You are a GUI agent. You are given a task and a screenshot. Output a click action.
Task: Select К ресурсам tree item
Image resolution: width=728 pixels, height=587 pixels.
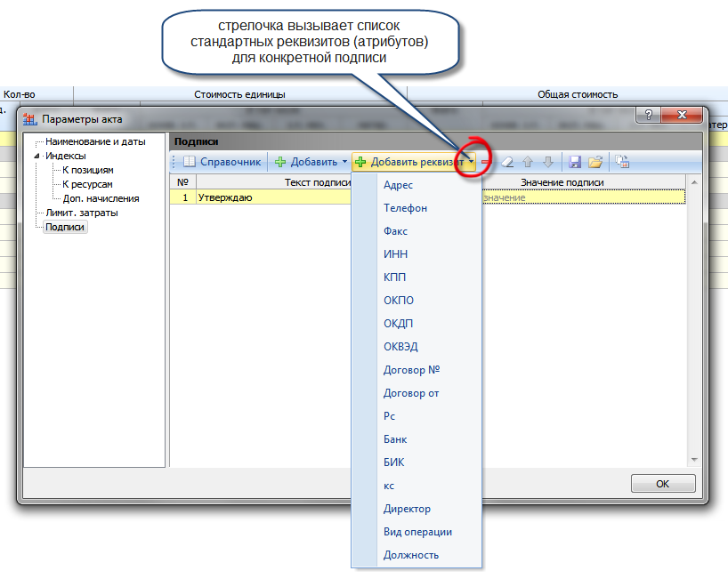click(87, 185)
